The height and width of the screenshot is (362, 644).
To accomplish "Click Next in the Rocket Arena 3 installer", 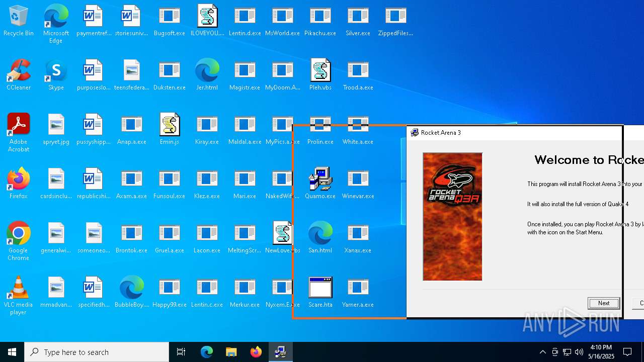I will [x=604, y=303].
